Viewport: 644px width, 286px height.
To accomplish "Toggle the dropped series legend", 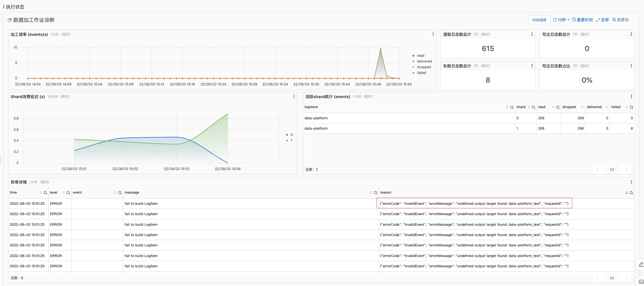I will coord(421,67).
